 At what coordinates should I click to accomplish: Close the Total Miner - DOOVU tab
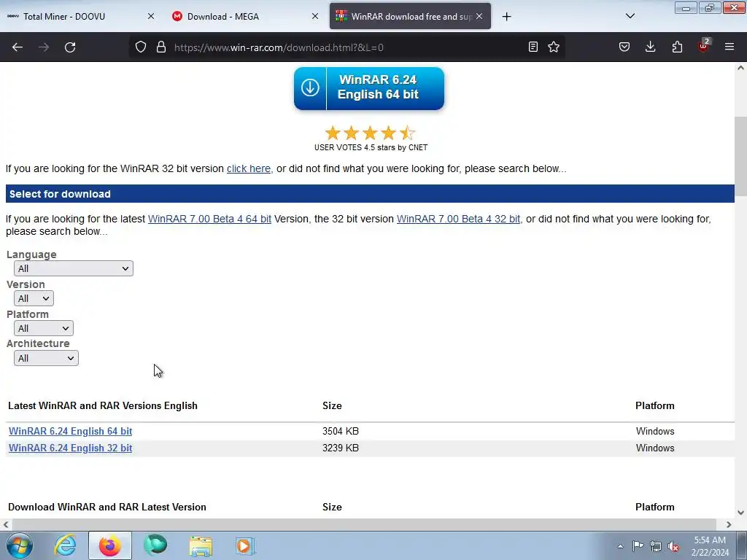[150, 16]
